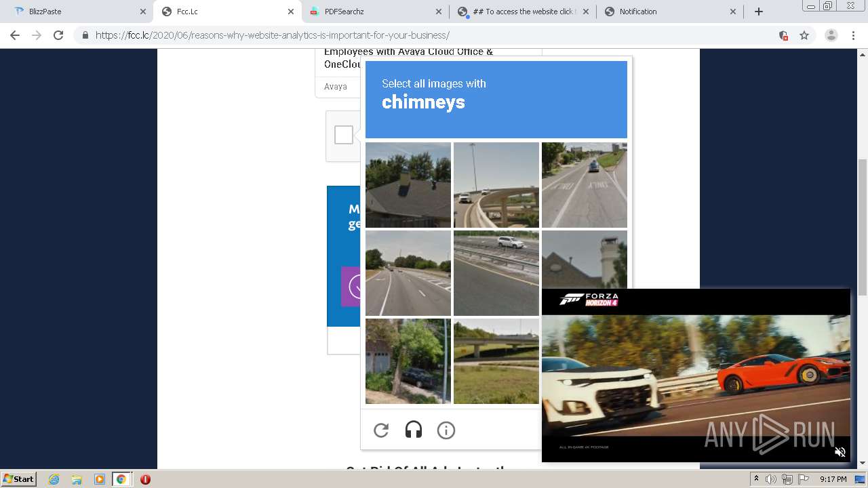Select the shed with parked car tile
The width and height of the screenshot is (868, 488).
[x=408, y=361]
